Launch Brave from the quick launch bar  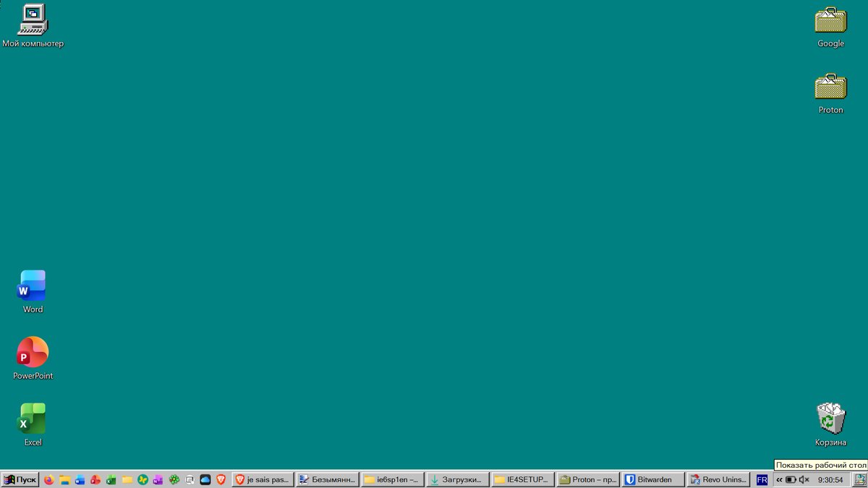coord(221,479)
